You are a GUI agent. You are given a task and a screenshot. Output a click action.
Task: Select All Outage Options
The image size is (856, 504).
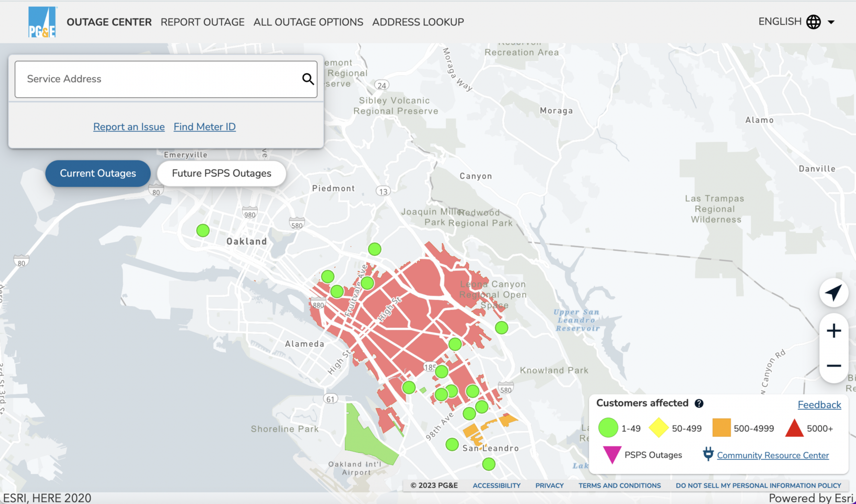coord(308,22)
